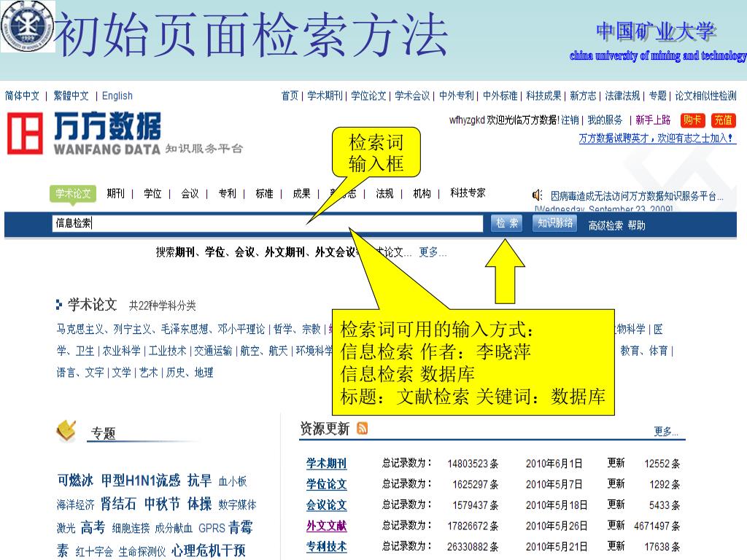The image size is (747, 560).
Task: Switch language to 繁體中文
Action: (x=71, y=96)
